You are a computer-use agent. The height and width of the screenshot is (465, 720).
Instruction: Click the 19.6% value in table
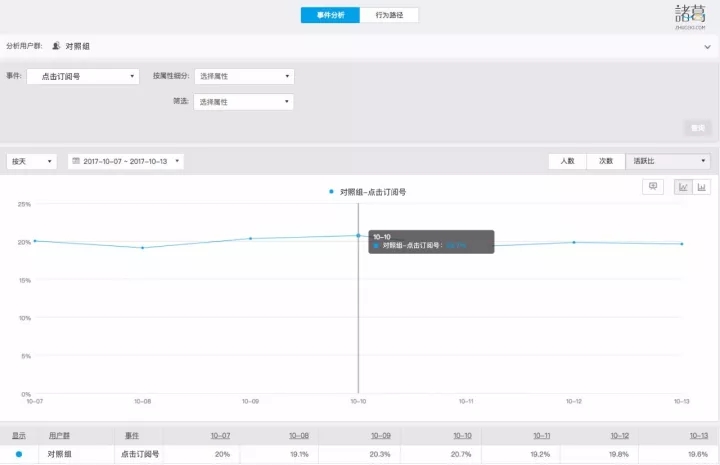point(698,454)
